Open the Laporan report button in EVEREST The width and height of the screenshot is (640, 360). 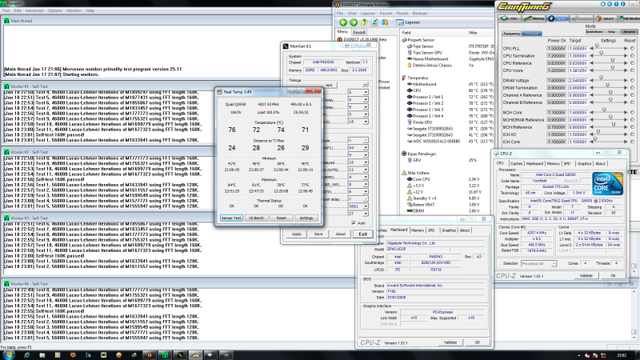coord(408,22)
